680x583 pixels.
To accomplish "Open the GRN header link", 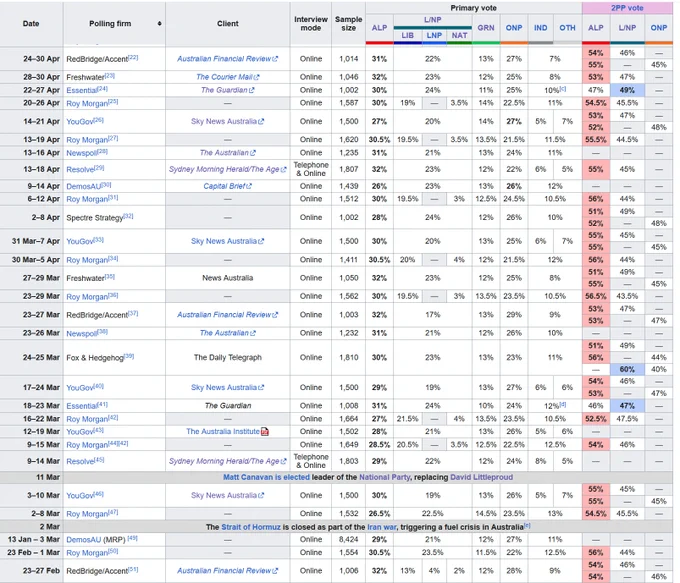I will pyautogui.click(x=486, y=28).
